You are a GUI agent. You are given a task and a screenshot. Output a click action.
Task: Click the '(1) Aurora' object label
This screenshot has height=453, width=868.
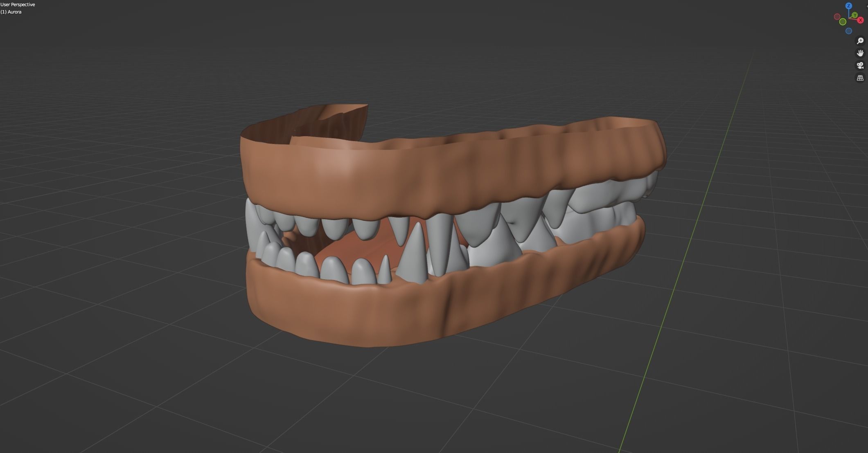pos(11,12)
